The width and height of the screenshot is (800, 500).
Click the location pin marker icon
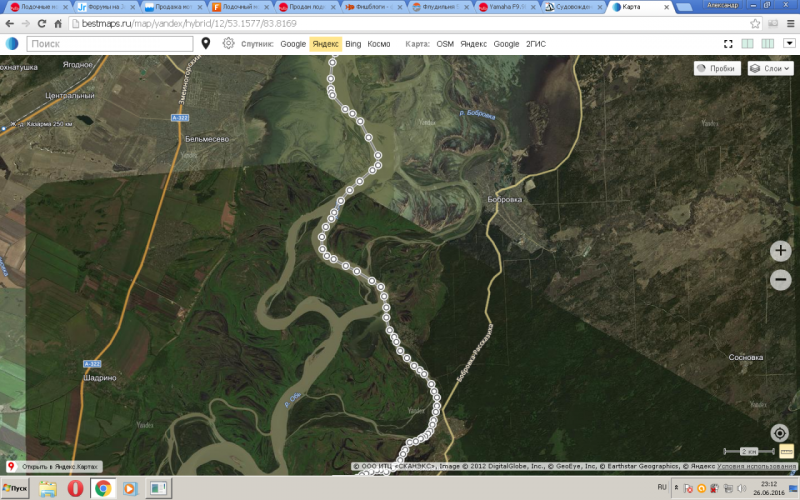coord(206,43)
